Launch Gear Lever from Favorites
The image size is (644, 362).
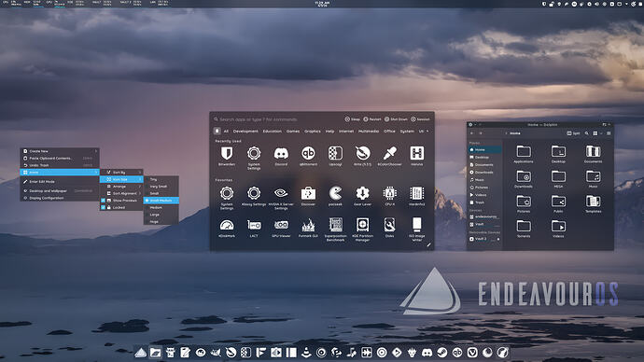362,196
